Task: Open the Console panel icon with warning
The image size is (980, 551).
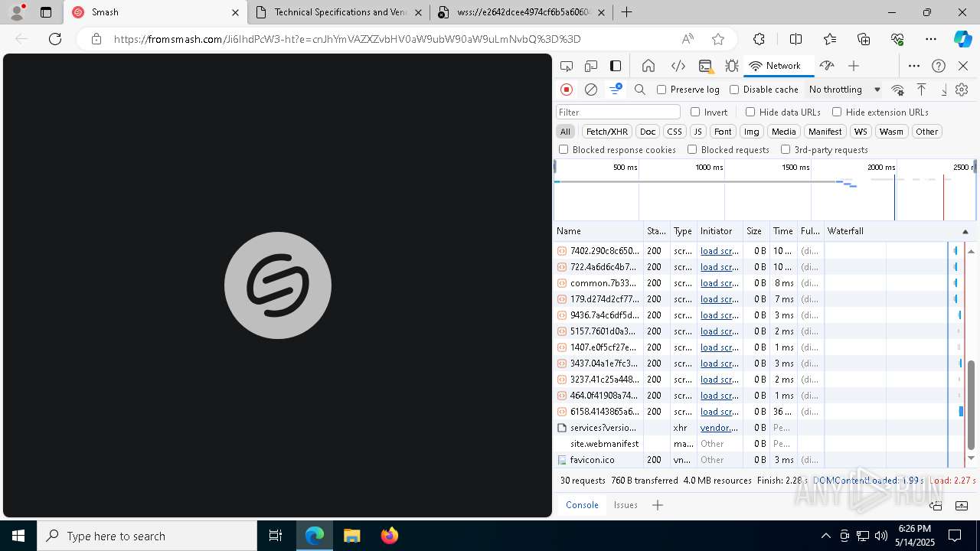Action: [x=705, y=66]
